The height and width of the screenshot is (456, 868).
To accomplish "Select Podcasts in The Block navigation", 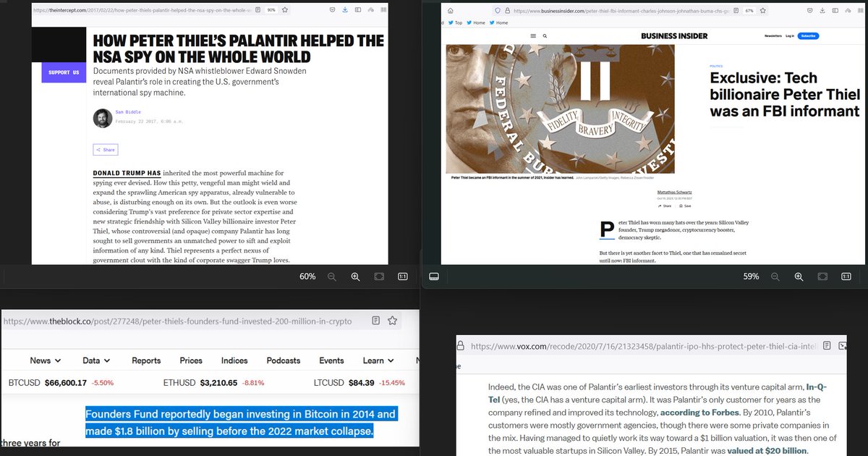I will 283,360.
